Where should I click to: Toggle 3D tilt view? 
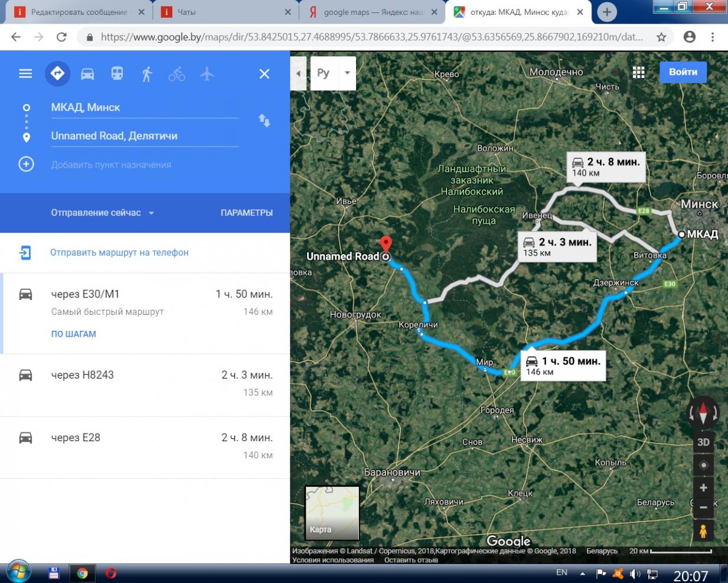[703, 442]
